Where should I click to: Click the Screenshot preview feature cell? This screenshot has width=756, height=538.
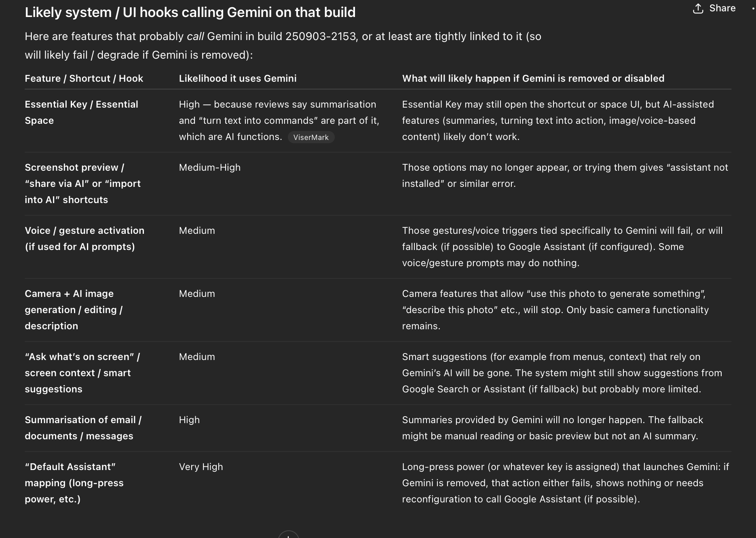(x=82, y=184)
